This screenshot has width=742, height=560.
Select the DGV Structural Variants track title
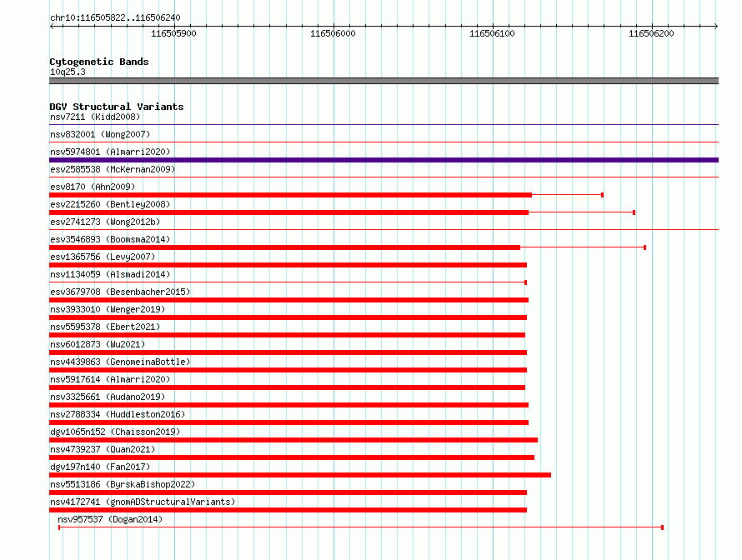(117, 107)
